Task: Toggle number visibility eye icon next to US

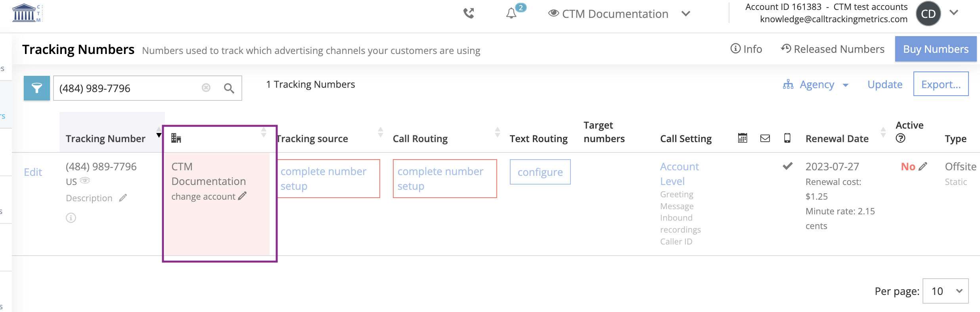Action: (85, 181)
